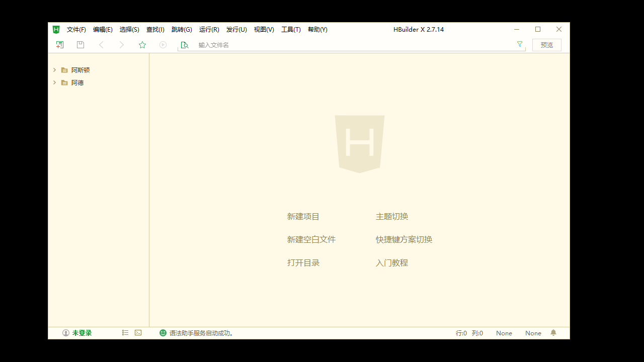Open the 帮助(Y) menu
Viewport: 644px width, 362px height.
tap(317, 30)
